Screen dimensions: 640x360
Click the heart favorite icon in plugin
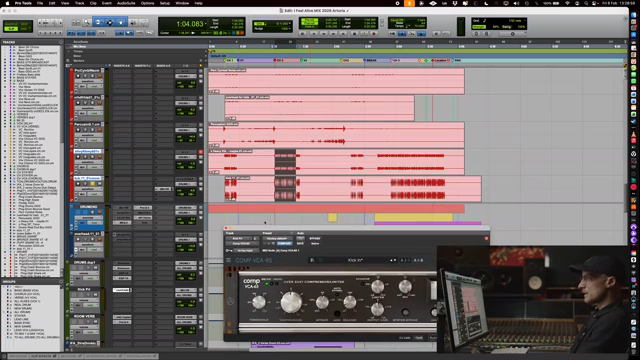point(320,260)
